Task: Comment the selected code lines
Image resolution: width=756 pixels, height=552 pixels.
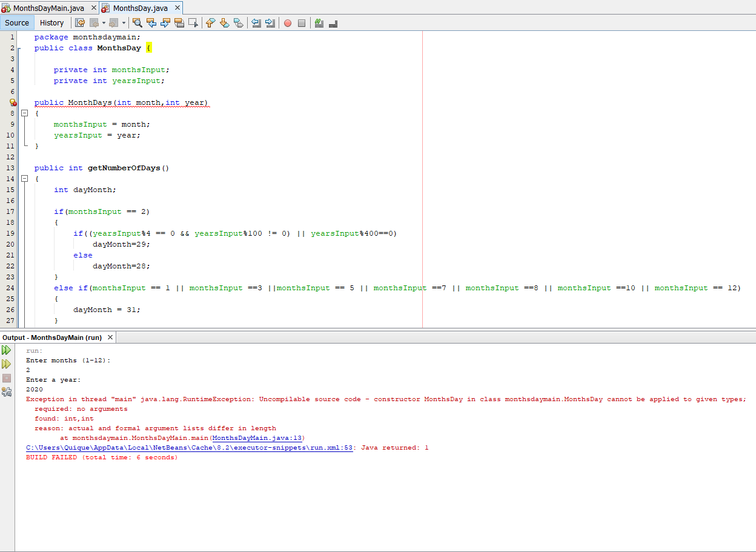Action: [319, 23]
